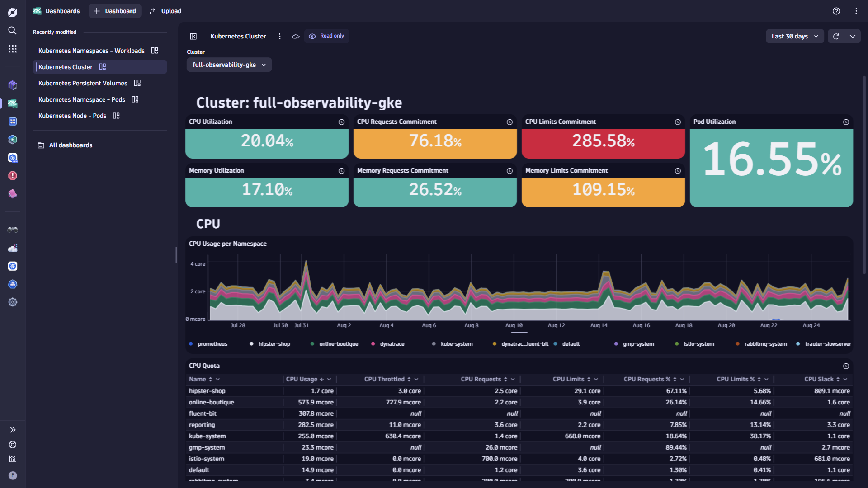868x488 pixels.
Task: Open the user avatar F
Action: tap(13, 475)
